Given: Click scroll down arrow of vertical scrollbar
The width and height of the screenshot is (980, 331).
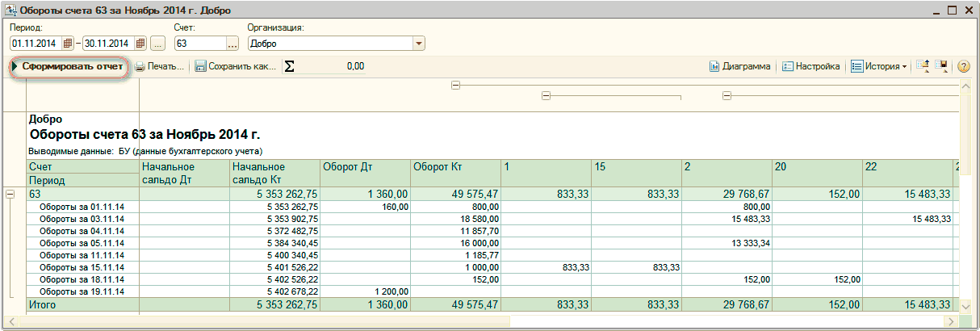Looking at the screenshot, I should coord(966,307).
